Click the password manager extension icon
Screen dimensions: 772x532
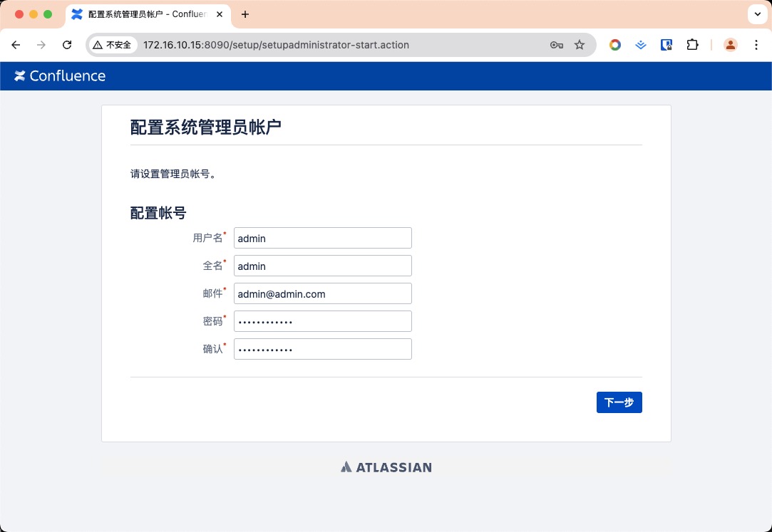(x=667, y=45)
